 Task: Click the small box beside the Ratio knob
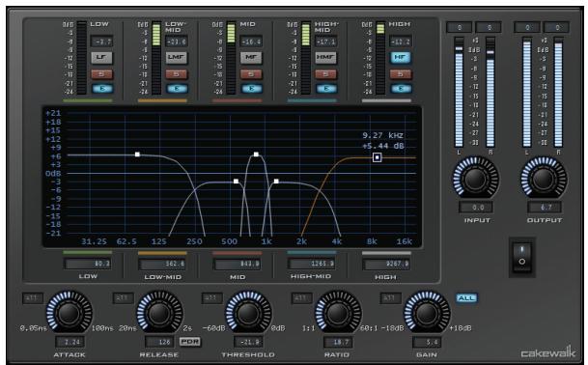(302, 298)
